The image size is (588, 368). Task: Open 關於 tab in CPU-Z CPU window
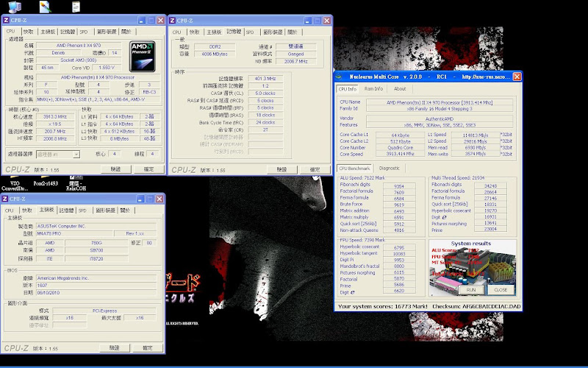(126, 32)
